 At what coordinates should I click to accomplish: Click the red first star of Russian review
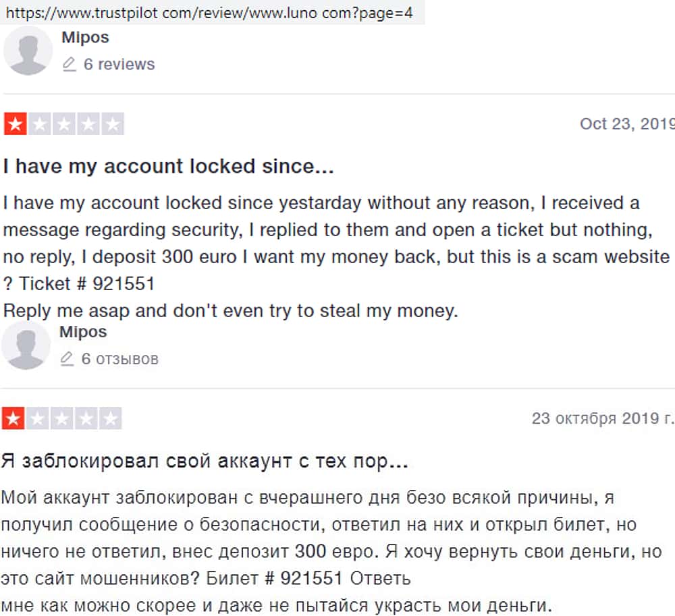click(x=13, y=418)
